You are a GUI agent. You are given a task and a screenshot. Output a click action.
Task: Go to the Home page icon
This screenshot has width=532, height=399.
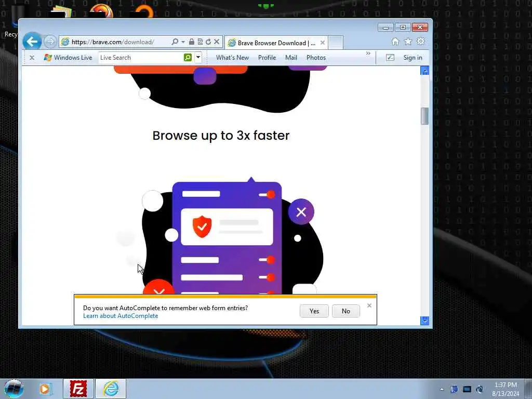coord(395,42)
